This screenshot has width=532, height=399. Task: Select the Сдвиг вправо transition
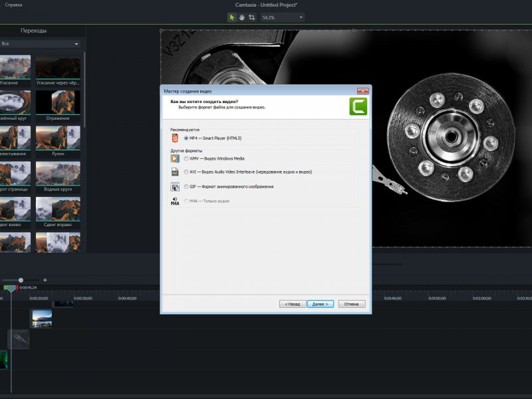click(x=58, y=209)
